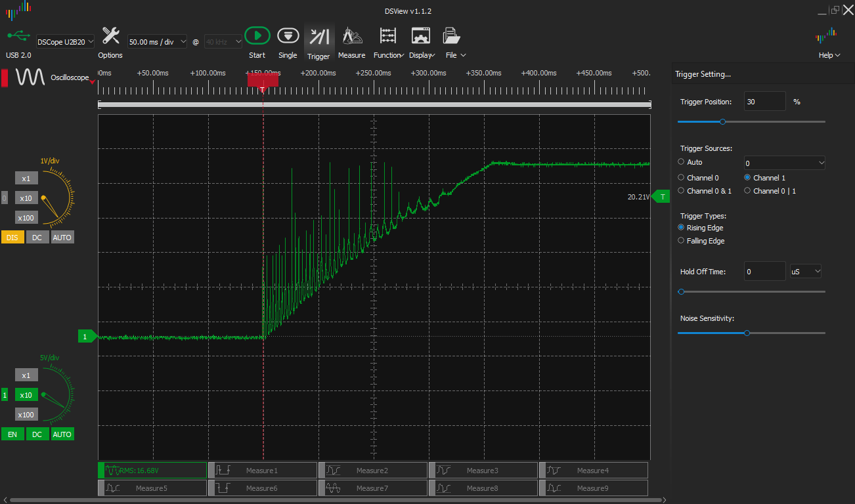Select Channel 0 | 1 trigger source

click(747, 191)
